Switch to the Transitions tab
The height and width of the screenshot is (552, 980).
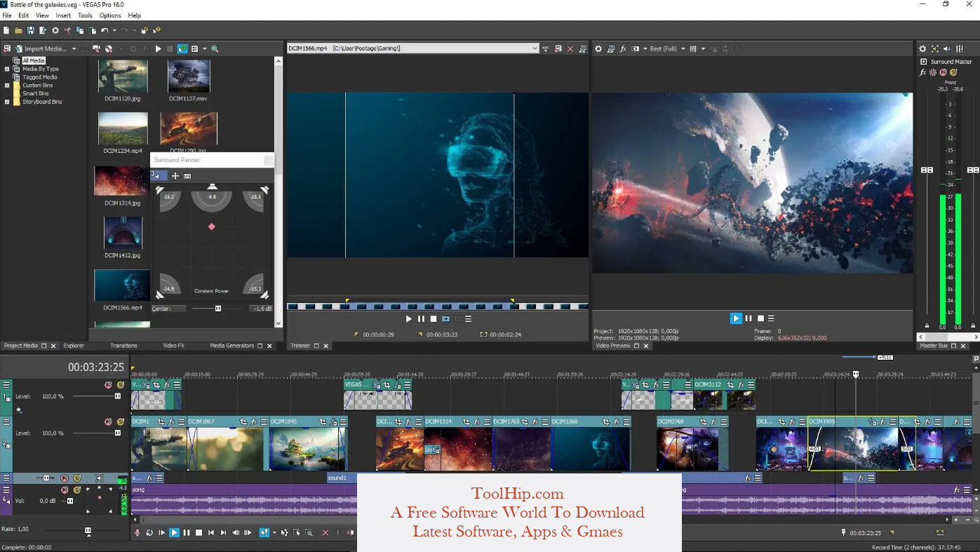123,346
